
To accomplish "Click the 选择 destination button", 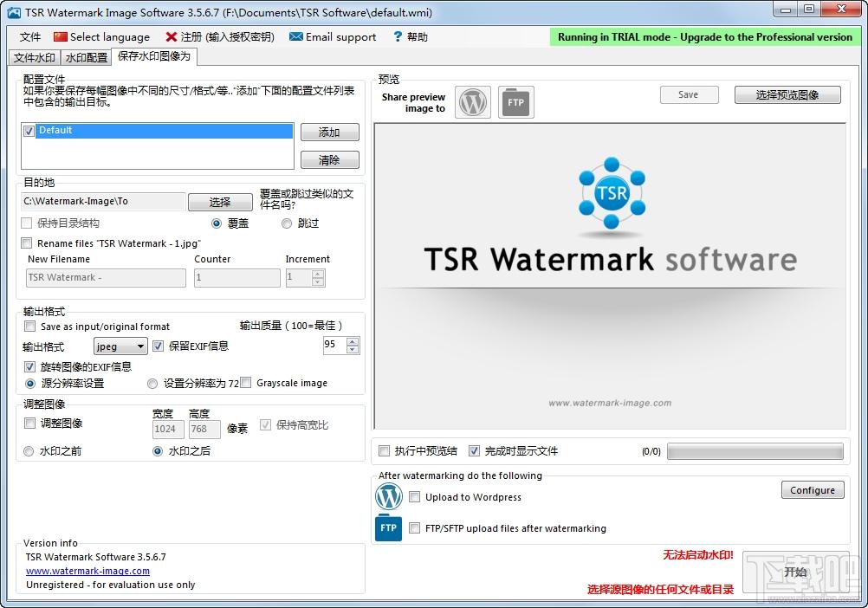I will coord(220,202).
